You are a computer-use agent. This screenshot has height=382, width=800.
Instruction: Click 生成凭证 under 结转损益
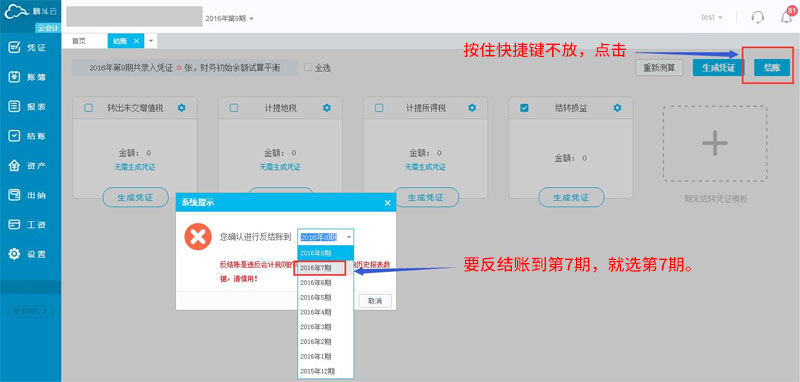tap(571, 197)
